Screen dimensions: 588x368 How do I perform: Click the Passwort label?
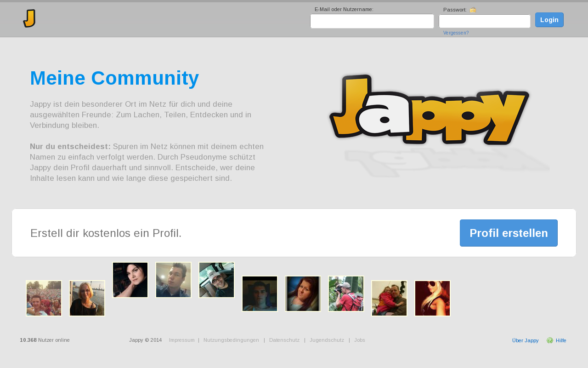pos(455,10)
